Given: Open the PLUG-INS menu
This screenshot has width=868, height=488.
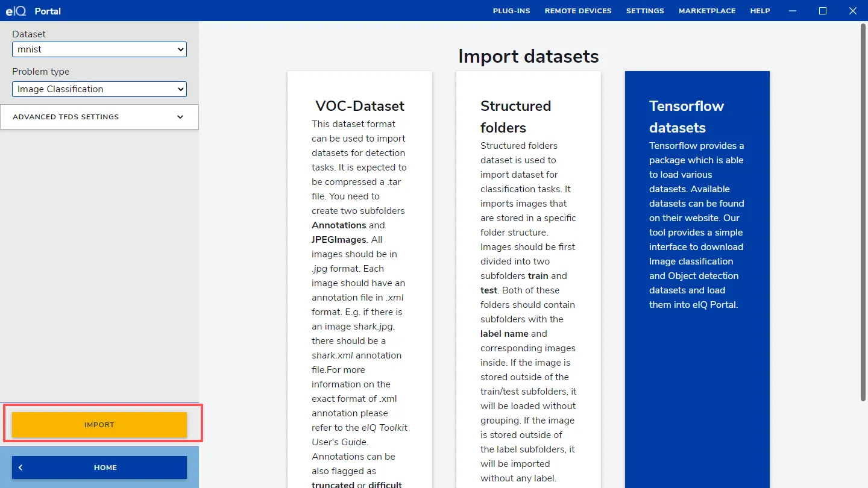Looking at the screenshot, I should 511,11.
